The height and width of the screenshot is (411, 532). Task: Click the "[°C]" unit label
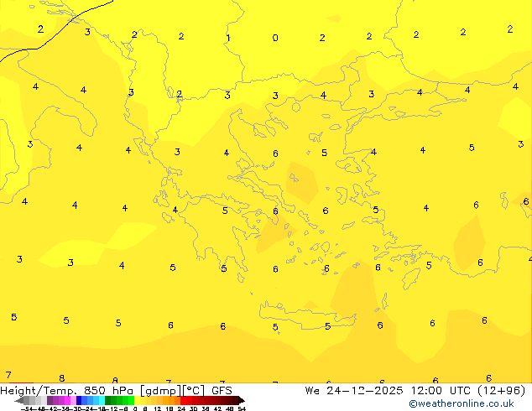coord(194,391)
